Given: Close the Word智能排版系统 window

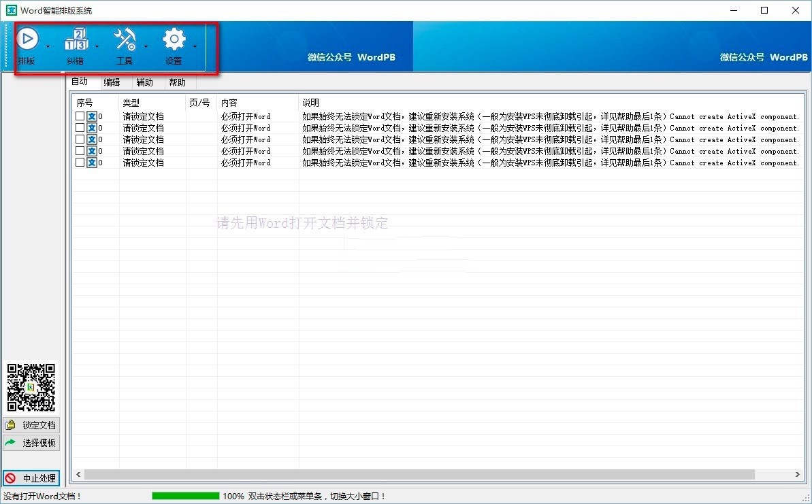Looking at the screenshot, I should tap(796, 10).
